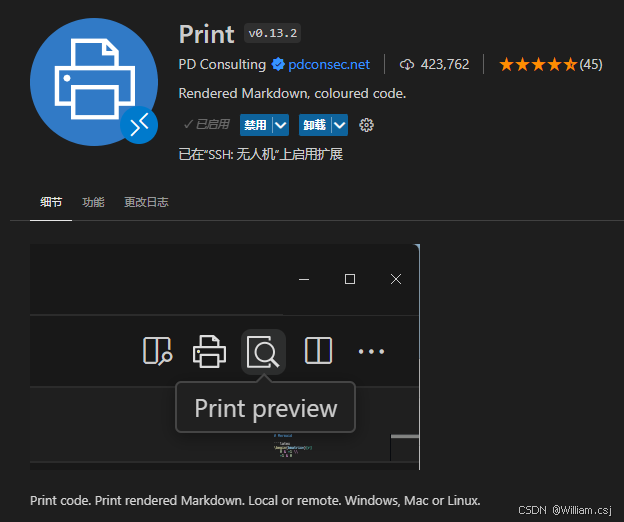
Task: Click the minimize icon in the preview image
Action: (304, 279)
